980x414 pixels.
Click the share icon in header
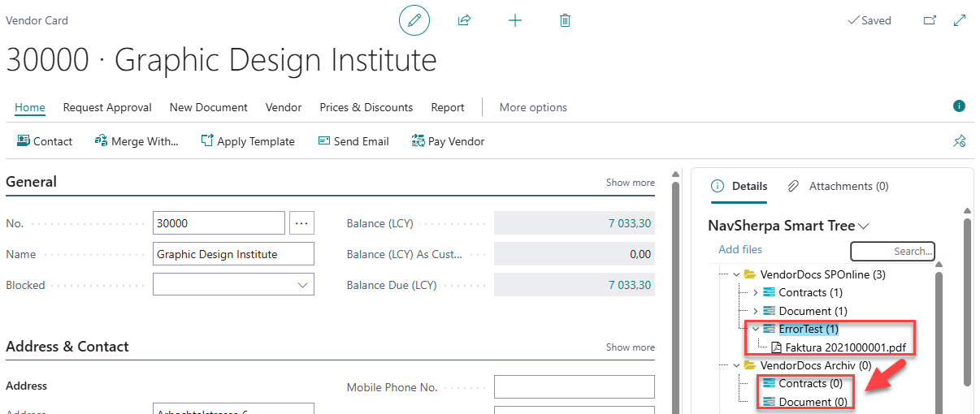(464, 20)
